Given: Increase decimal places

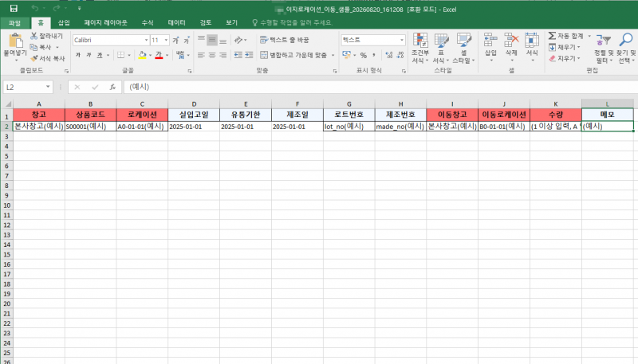Looking at the screenshot, I should click(x=389, y=55).
